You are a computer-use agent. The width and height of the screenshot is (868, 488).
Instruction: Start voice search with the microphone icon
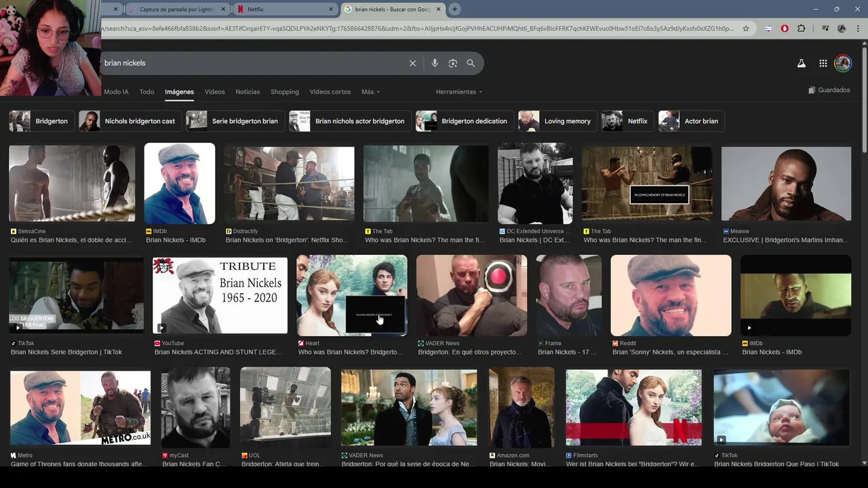pyautogui.click(x=435, y=63)
